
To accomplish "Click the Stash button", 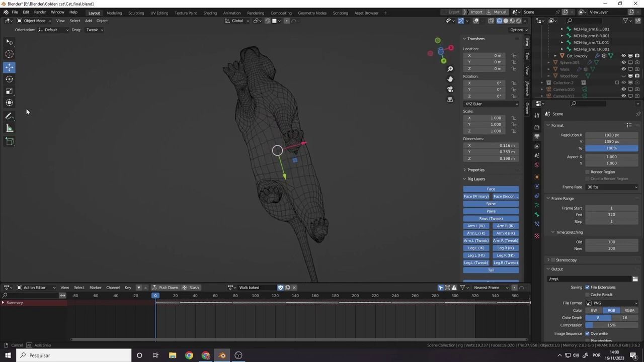I will pos(191,288).
